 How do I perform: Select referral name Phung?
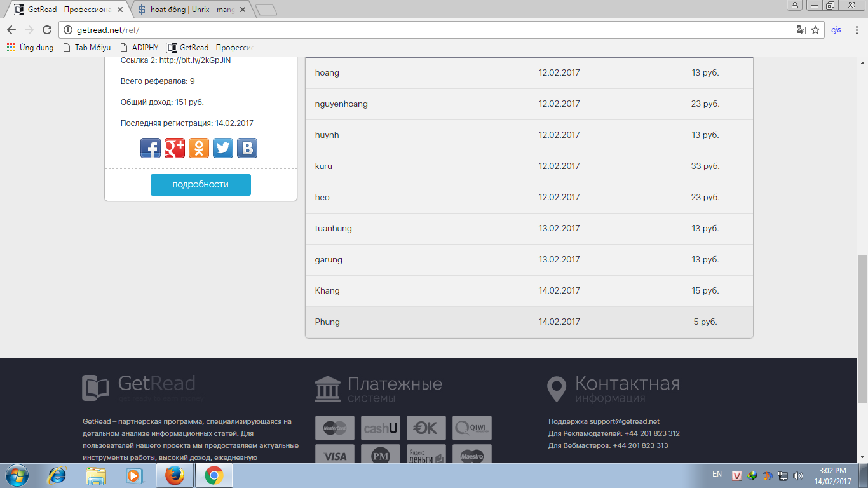(327, 322)
